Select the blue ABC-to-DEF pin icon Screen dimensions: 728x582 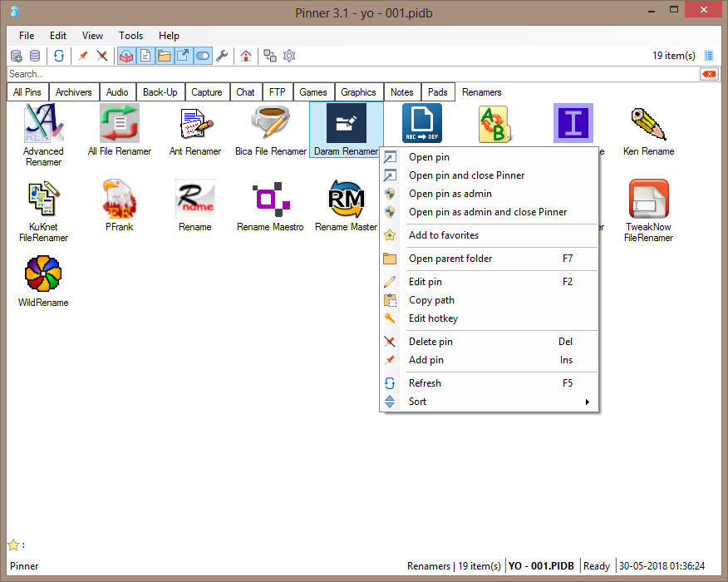coord(422,123)
